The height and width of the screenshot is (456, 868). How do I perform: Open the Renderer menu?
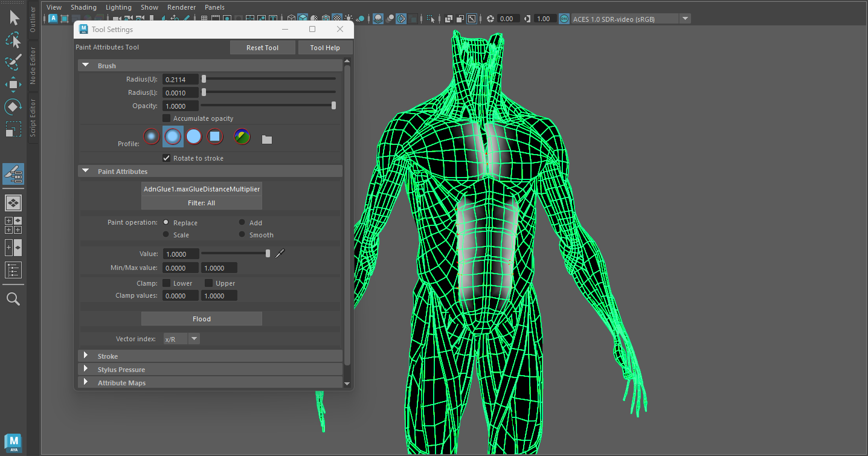181,7
